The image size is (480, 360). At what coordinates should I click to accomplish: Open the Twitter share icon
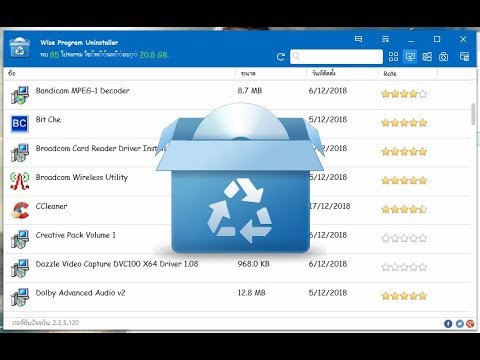click(x=460, y=324)
